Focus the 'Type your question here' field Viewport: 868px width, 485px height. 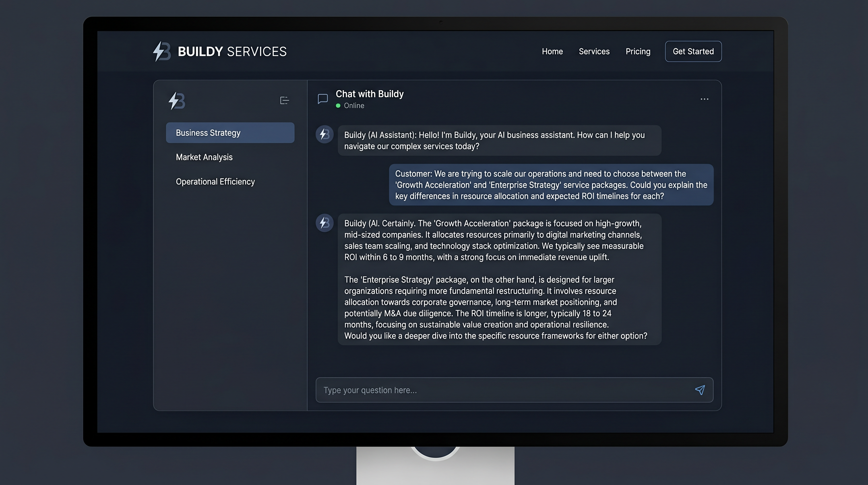(x=514, y=390)
